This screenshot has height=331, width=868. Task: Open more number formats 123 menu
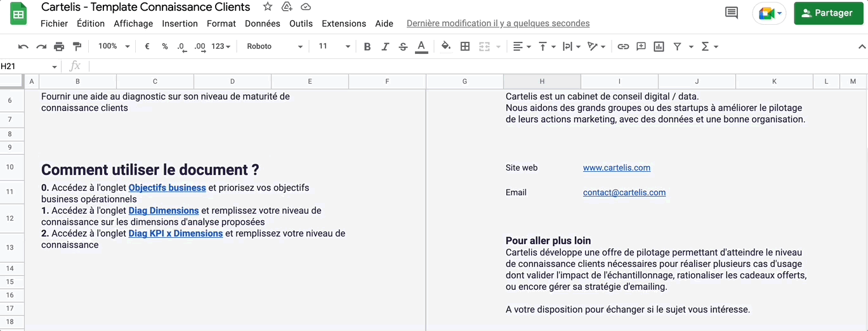pyautogui.click(x=220, y=46)
